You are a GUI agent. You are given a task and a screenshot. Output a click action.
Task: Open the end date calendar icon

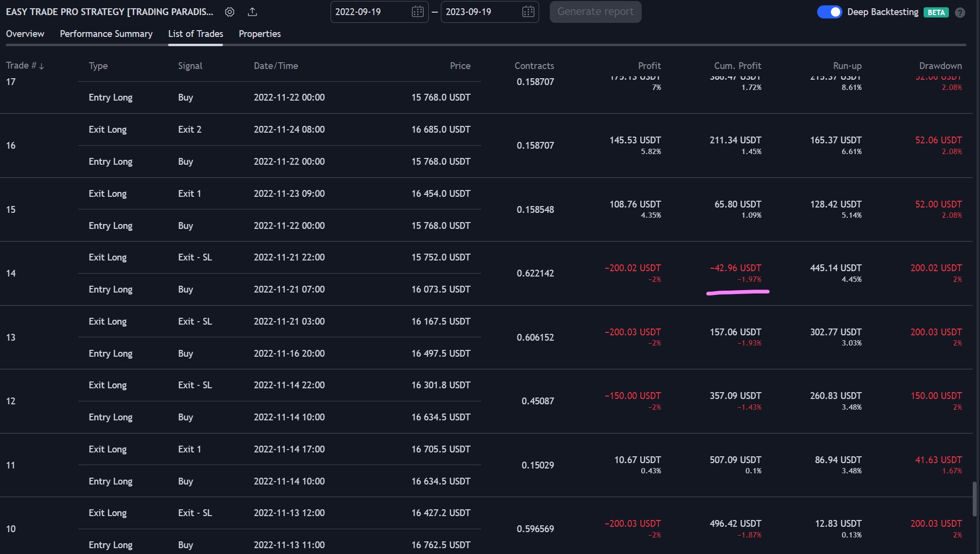pos(528,12)
